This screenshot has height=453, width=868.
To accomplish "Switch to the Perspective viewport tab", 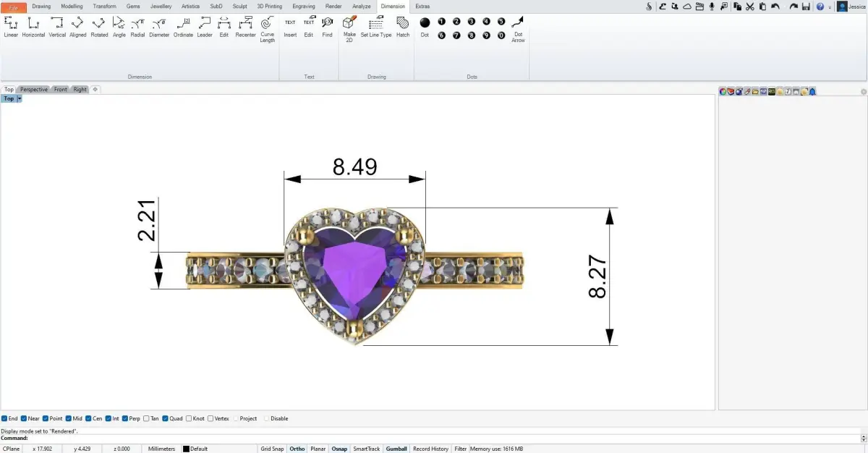I will click(x=34, y=90).
